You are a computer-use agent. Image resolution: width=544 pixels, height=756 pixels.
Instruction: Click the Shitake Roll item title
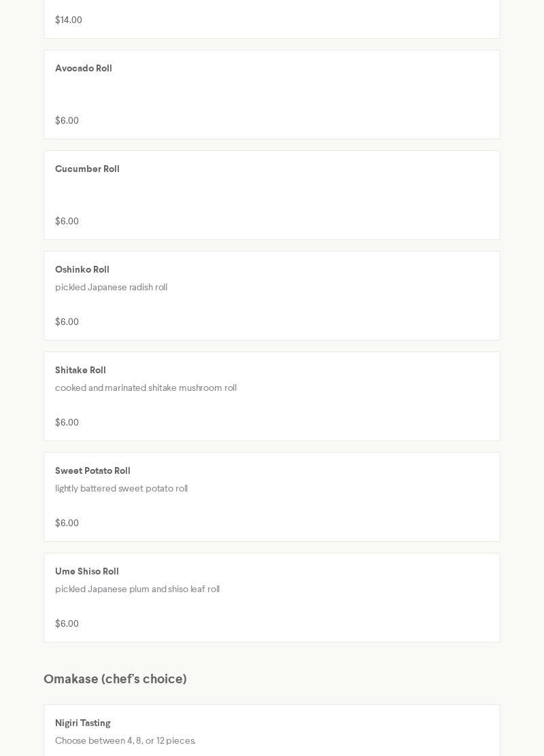tap(80, 371)
